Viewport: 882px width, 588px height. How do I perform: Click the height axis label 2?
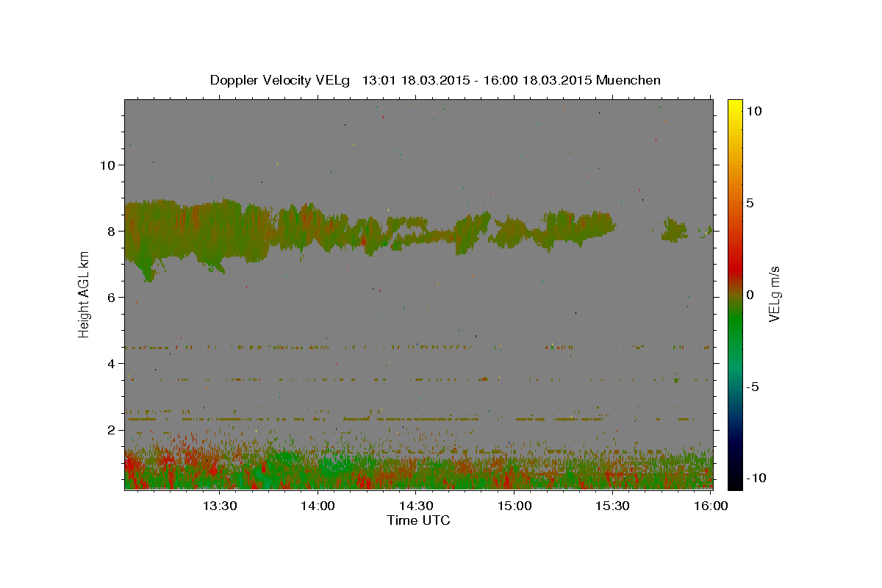110,429
